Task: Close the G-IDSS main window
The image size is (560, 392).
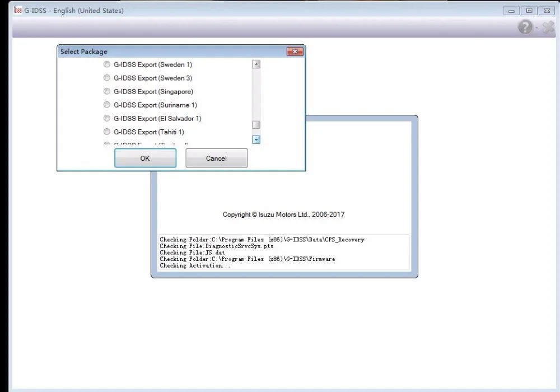Action: (547, 11)
